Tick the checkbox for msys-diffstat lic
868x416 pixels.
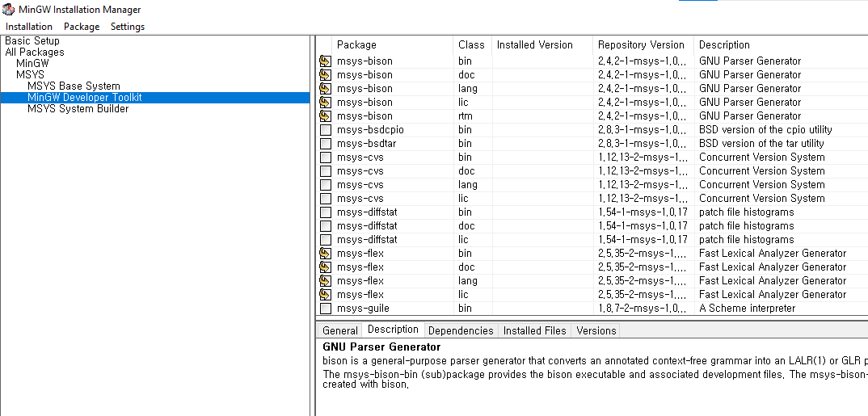click(326, 240)
